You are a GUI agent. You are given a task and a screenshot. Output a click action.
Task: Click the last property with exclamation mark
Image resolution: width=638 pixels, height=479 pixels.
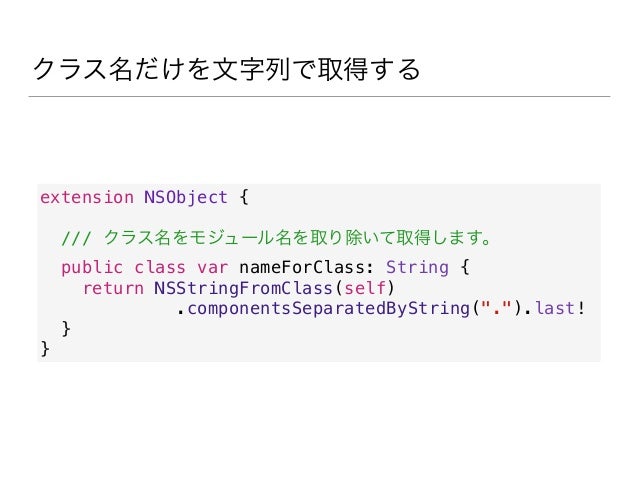tap(560, 308)
